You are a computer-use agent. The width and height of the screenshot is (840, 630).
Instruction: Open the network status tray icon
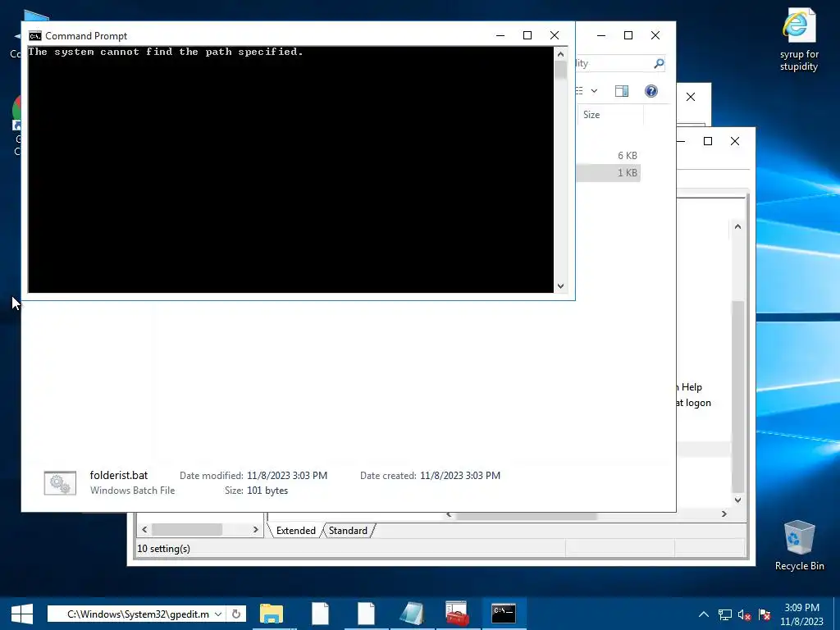[x=725, y=614]
